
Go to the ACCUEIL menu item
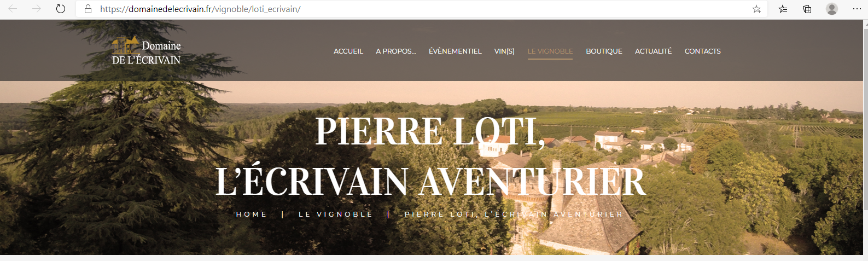pos(348,51)
